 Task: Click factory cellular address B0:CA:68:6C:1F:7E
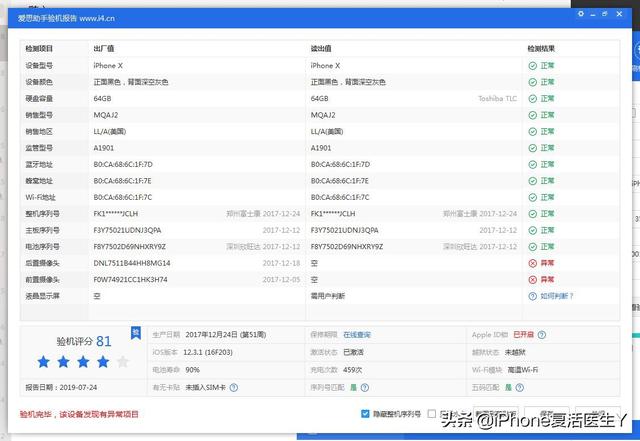coord(122,181)
